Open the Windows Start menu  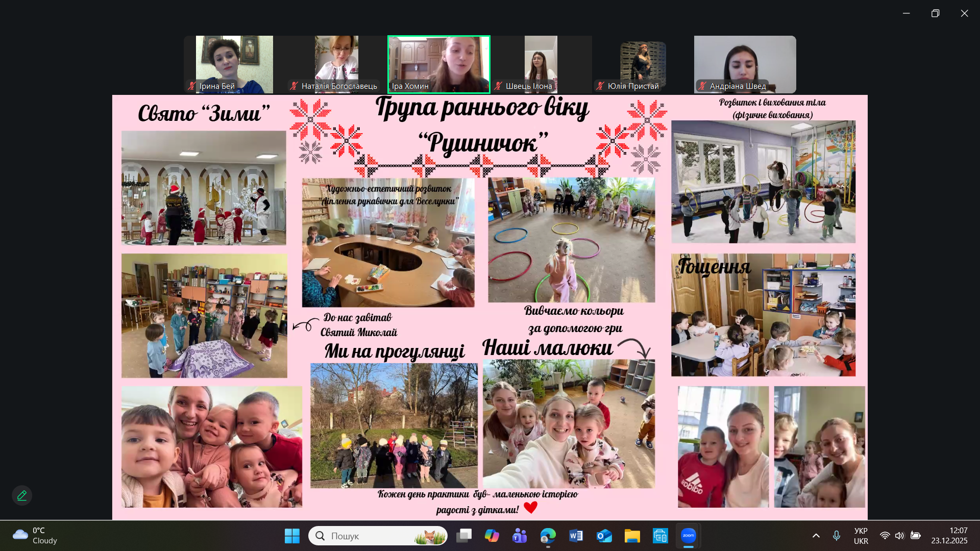pyautogui.click(x=292, y=536)
